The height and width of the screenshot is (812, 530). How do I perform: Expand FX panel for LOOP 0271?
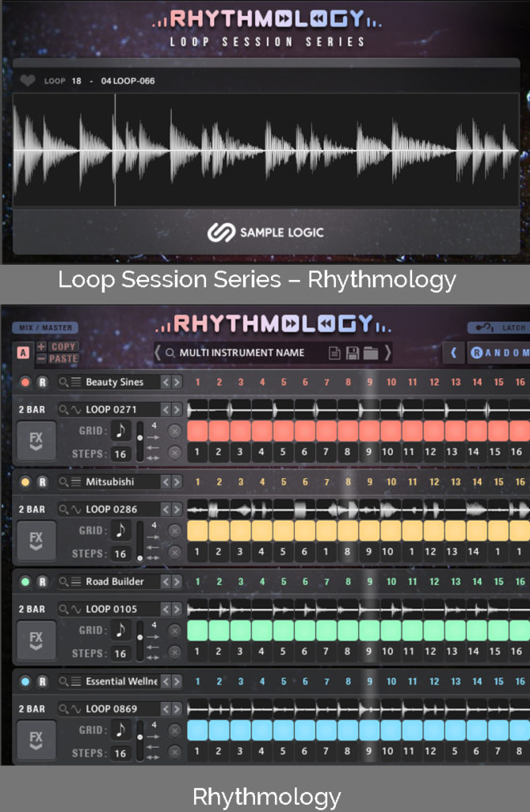tap(36, 441)
